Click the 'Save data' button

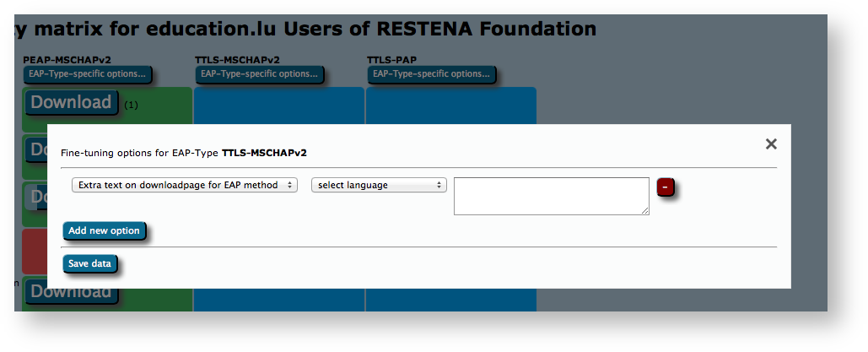pyautogui.click(x=89, y=263)
